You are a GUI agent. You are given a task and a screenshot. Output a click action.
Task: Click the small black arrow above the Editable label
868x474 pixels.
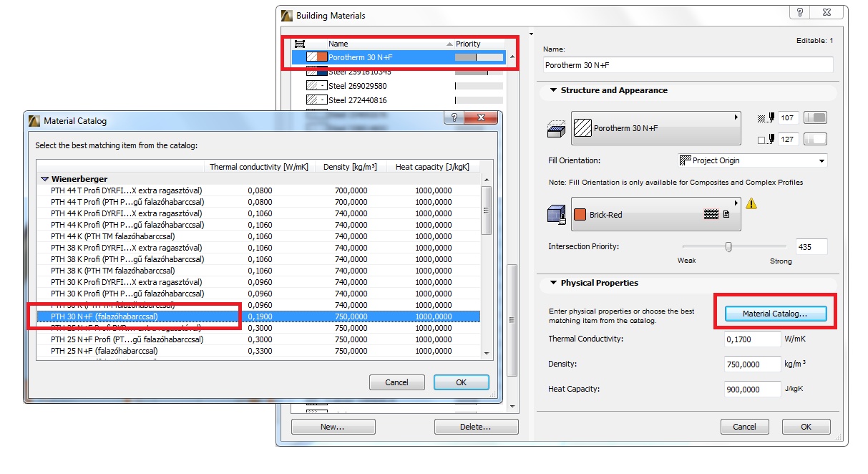click(x=531, y=34)
